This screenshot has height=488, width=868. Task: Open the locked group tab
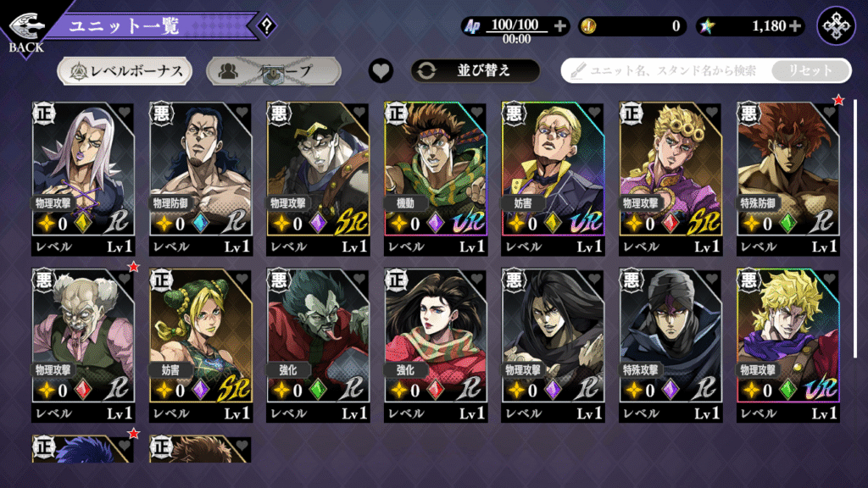click(x=274, y=71)
